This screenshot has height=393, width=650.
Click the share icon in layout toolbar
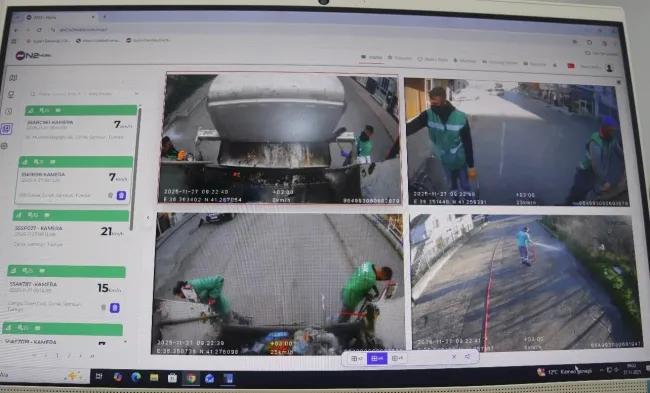click(x=467, y=357)
